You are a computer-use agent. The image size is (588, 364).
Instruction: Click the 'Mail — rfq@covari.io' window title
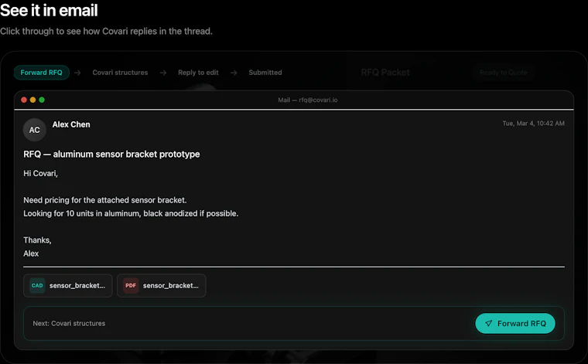click(307, 100)
